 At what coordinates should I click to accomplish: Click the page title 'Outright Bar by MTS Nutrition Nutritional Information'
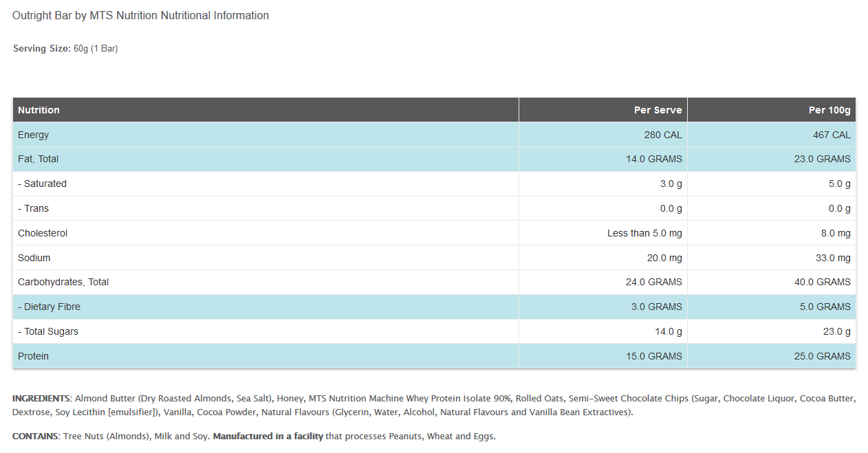click(x=141, y=15)
